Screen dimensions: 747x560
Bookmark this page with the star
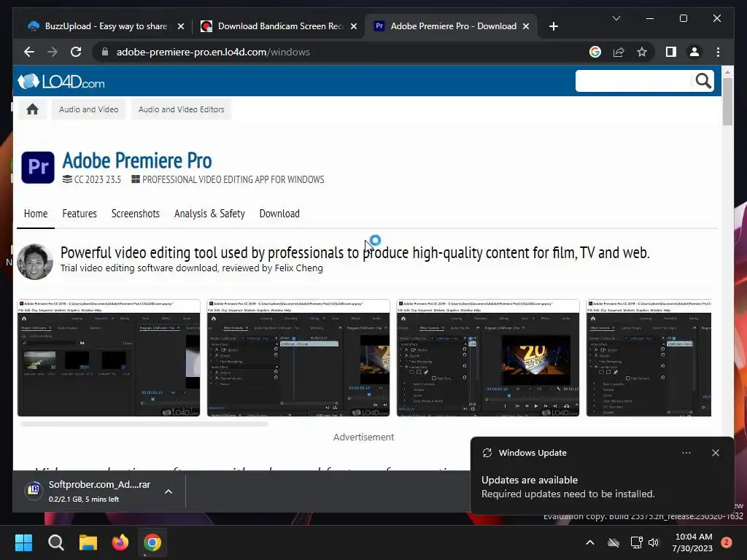(x=642, y=52)
